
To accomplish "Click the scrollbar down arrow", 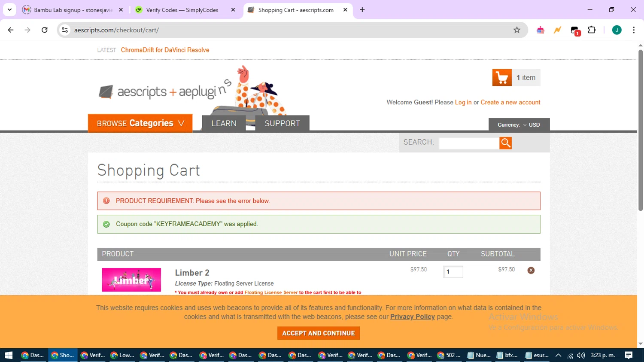I will 641,344.
